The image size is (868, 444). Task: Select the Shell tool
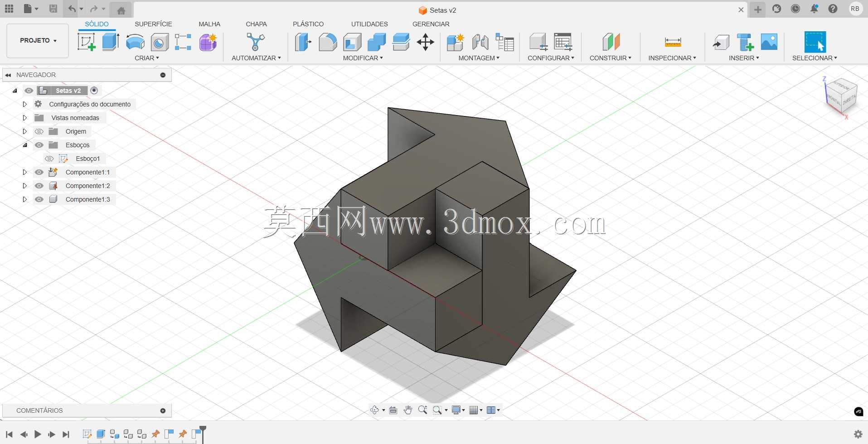pyautogui.click(x=352, y=42)
